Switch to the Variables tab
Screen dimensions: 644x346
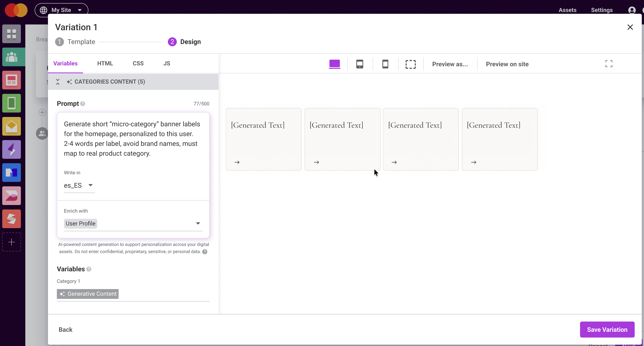coord(65,63)
